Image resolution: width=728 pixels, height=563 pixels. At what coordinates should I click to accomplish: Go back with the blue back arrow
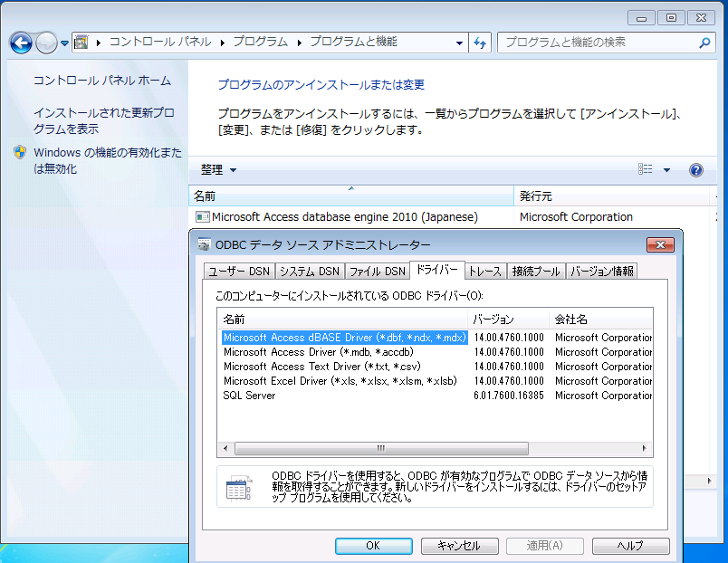[x=21, y=43]
